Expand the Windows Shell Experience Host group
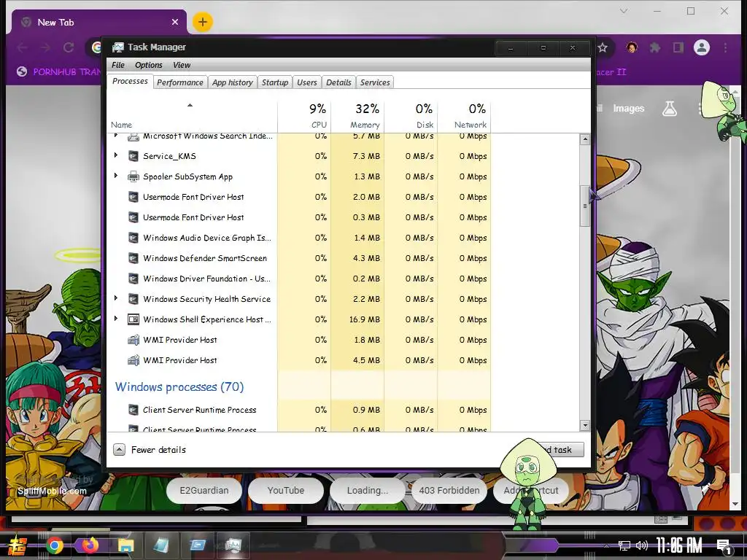The image size is (747, 560). (x=116, y=319)
